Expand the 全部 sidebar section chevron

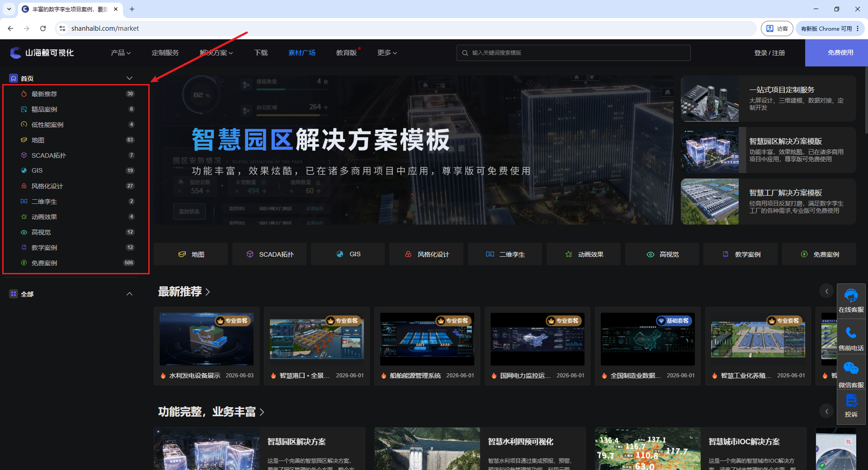[129, 294]
